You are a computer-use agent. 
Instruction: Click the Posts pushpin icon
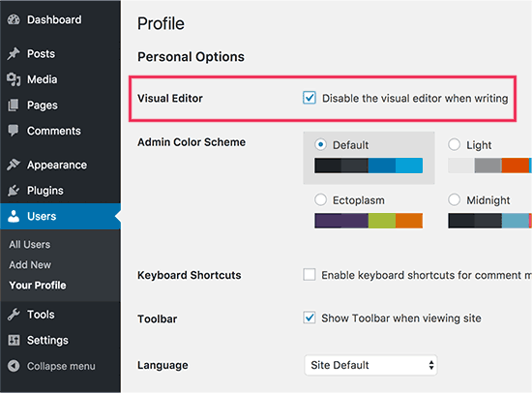14,53
